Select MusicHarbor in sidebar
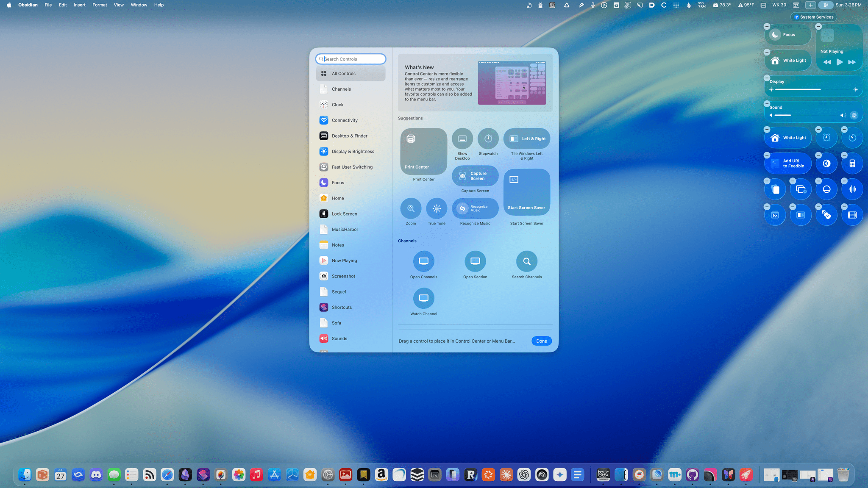The width and height of the screenshot is (868, 488). coord(351,230)
